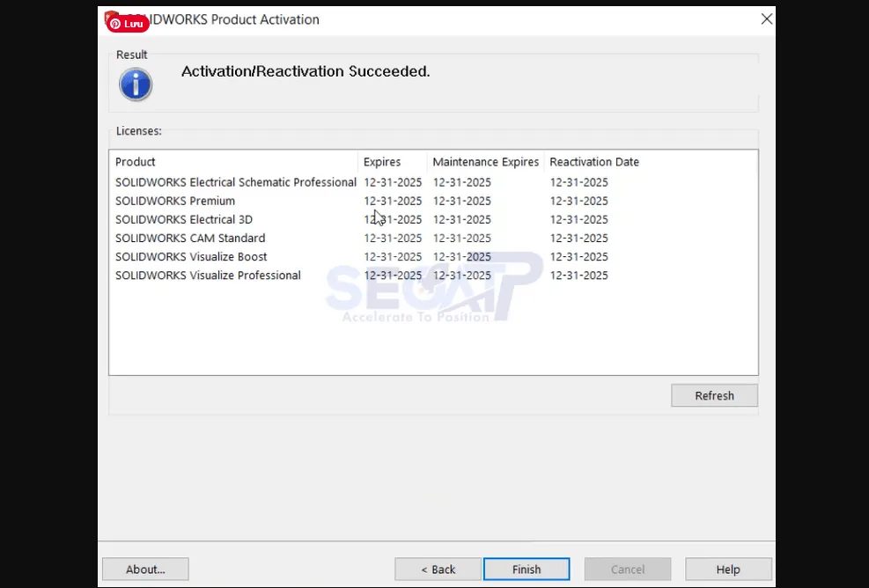
Task: Click Finish to complete activation
Action: [x=526, y=569]
